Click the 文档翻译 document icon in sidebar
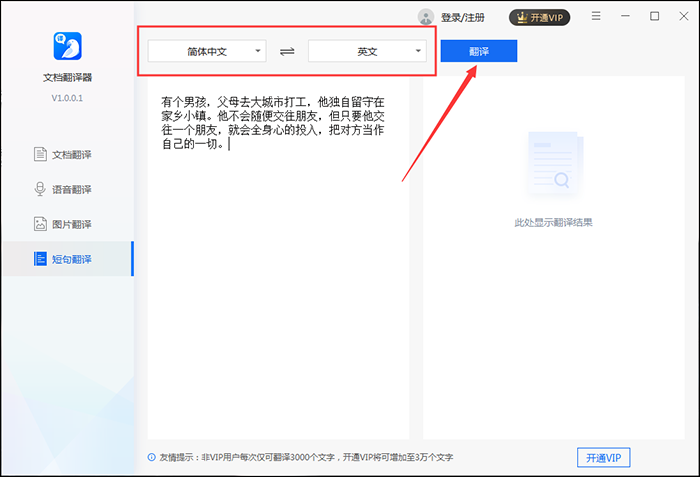Image resolution: width=700 pixels, height=477 pixels. click(x=40, y=154)
